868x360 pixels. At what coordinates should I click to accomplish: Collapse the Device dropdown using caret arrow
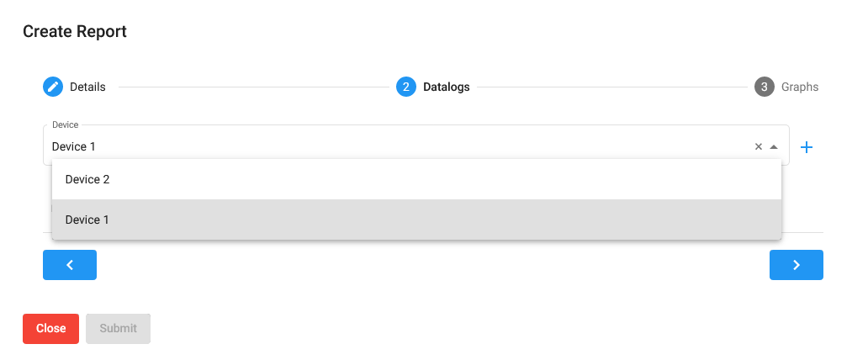pos(774,146)
